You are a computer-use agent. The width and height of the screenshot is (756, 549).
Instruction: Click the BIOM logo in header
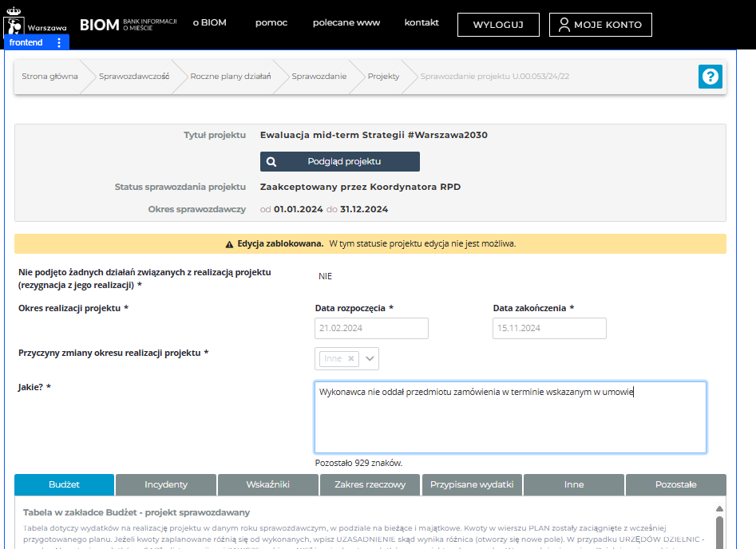point(99,24)
